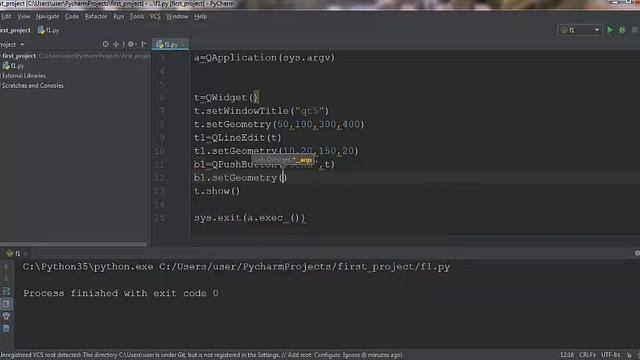Open the Help menu
640x360 pixels.
pyautogui.click(x=200, y=16)
